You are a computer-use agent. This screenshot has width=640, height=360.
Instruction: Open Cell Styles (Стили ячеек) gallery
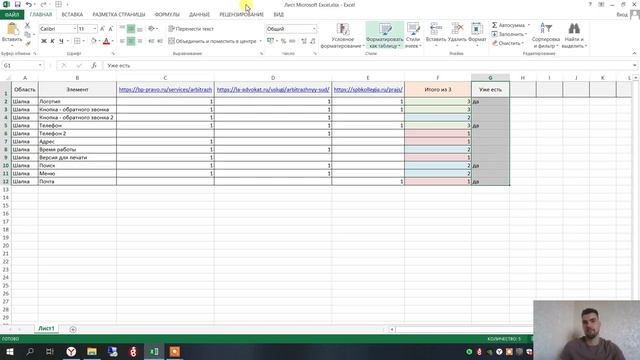pyautogui.click(x=413, y=36)
